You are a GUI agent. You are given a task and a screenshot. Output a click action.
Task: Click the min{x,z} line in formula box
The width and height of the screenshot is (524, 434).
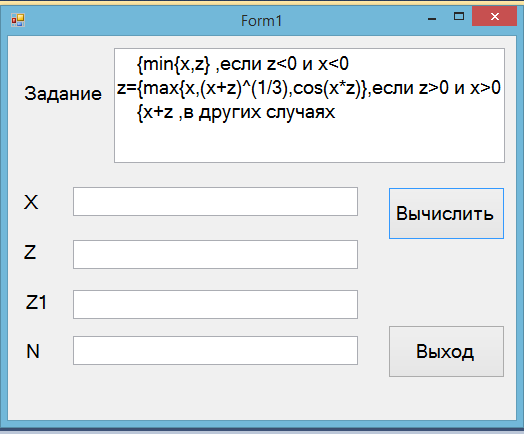pyautogui.click(x=243, y=64)
